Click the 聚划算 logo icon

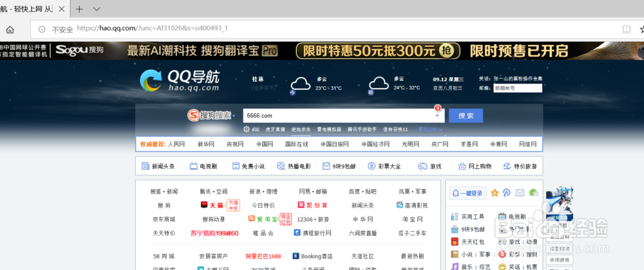tap(301, 204)
